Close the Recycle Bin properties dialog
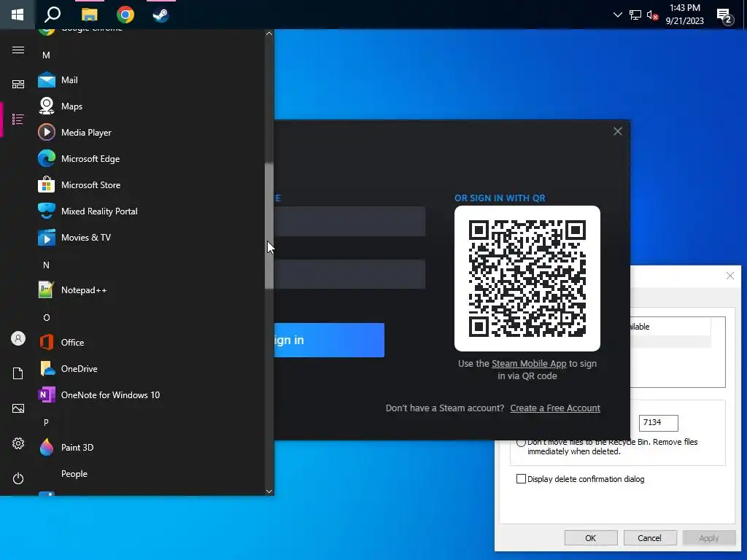This screenshot has width=747, height=560. [x=729, y=276]
